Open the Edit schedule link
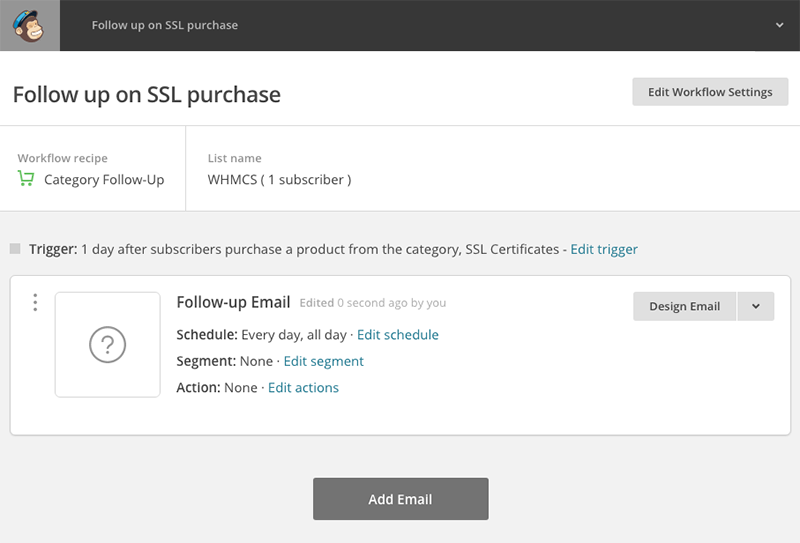The height and width of the screenshot is (543, 800). 397,335
